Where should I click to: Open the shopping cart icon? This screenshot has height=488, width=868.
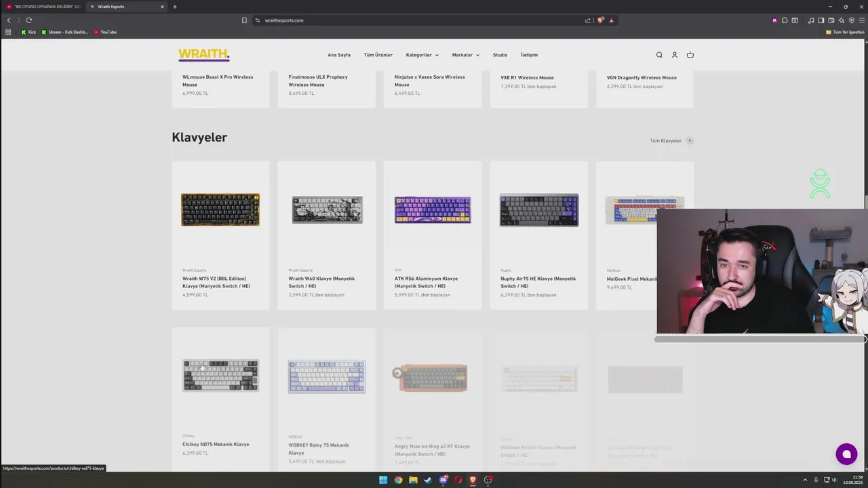tap(690, 55)
